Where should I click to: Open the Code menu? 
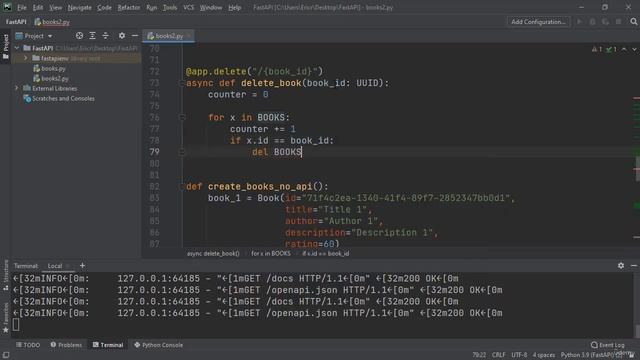[104, 7]
